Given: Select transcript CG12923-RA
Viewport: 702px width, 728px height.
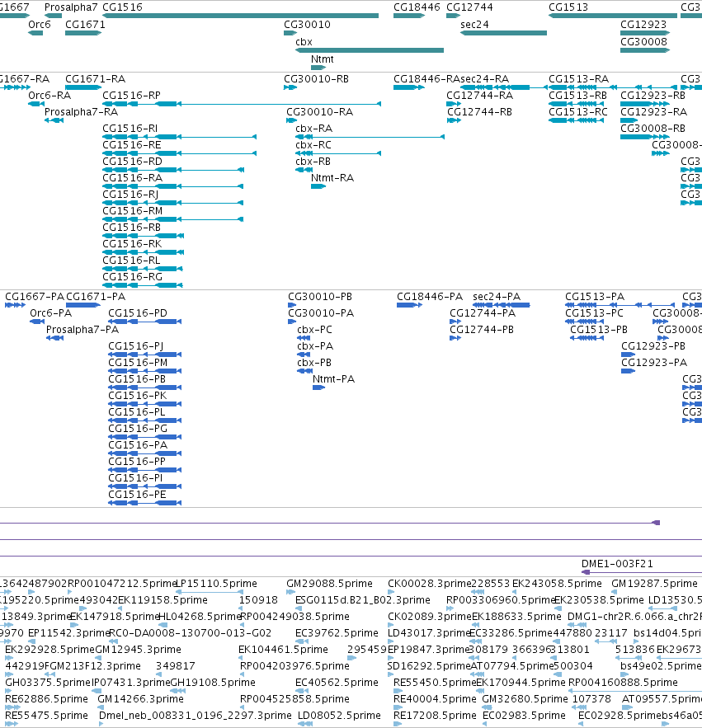Looking at the screenshot, I should pyautogui.click(x=629, y=120).
